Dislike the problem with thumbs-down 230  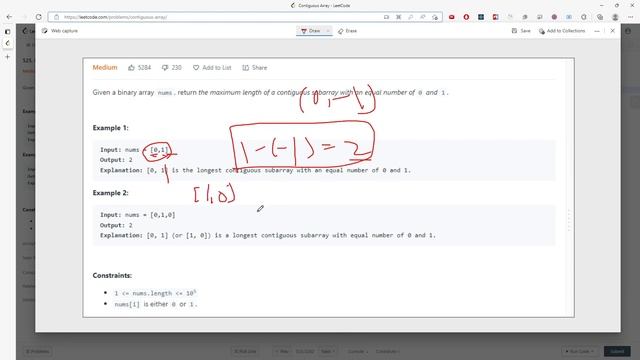click(x=171, y=68)
